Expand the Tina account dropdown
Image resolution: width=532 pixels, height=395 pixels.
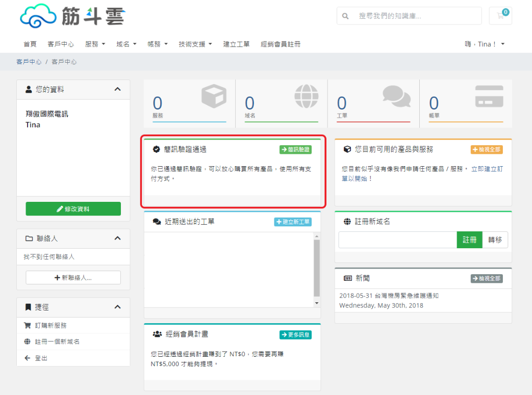485,44
